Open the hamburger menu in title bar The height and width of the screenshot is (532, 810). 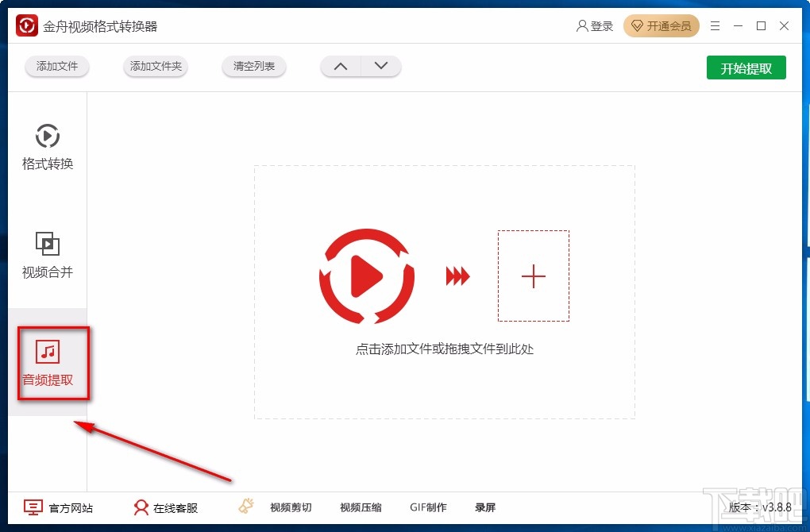coord(714,25)
